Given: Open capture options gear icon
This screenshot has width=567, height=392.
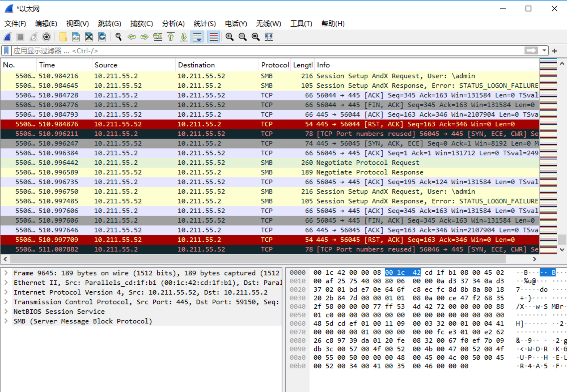Looking at the screenshot, I should tap(46, 37).
